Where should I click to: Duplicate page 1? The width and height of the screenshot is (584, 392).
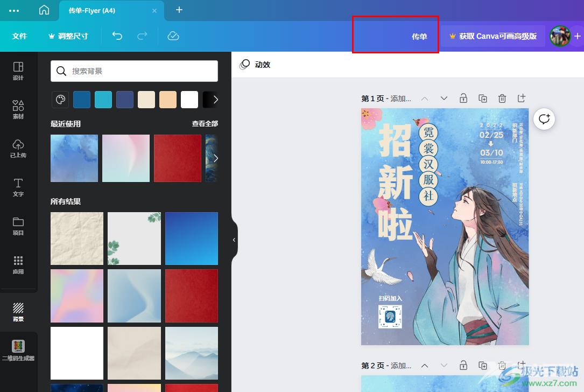click(x=483, y=99)
